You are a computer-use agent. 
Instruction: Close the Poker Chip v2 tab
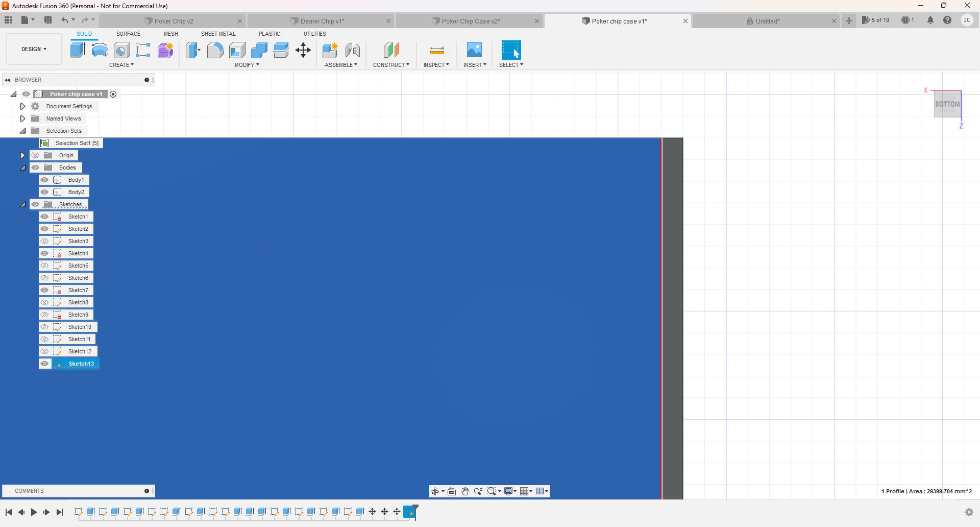(240, 21)
